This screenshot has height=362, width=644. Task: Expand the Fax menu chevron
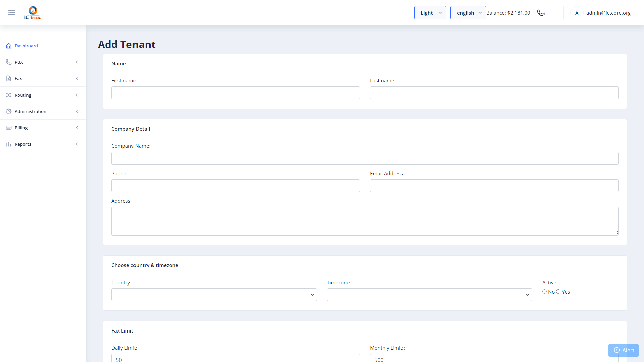[x=77, y=78]
